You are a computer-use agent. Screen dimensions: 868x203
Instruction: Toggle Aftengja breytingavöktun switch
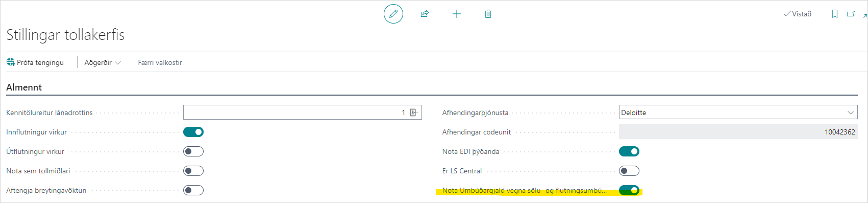pyautogui.click(x=193, y=190)
